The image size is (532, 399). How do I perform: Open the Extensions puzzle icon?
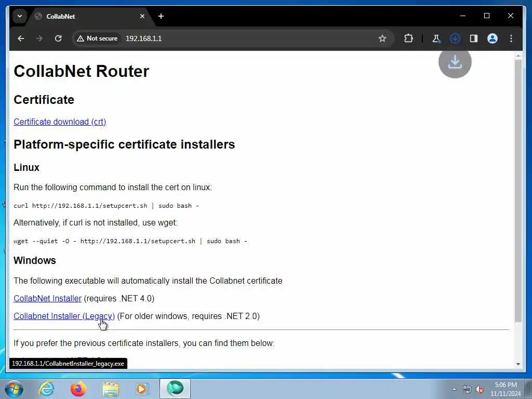click(x=408, y=38)
